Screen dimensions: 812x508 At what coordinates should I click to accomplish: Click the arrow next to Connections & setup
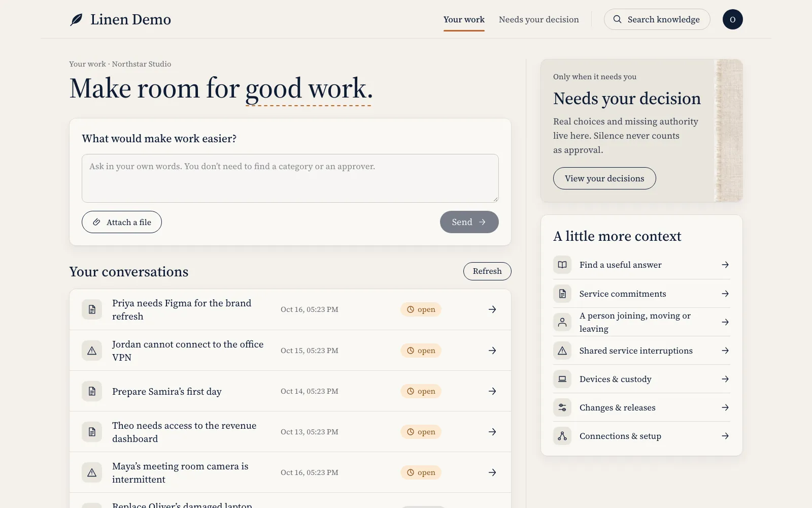pos(725,436)
